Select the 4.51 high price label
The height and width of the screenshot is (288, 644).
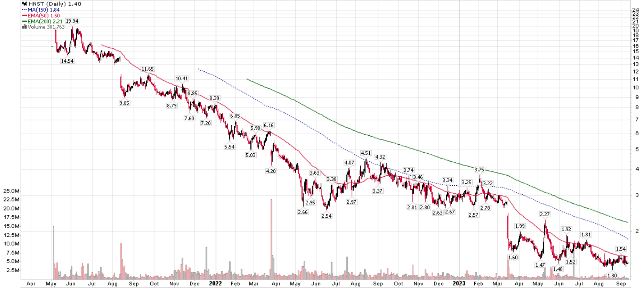[366, 153]
